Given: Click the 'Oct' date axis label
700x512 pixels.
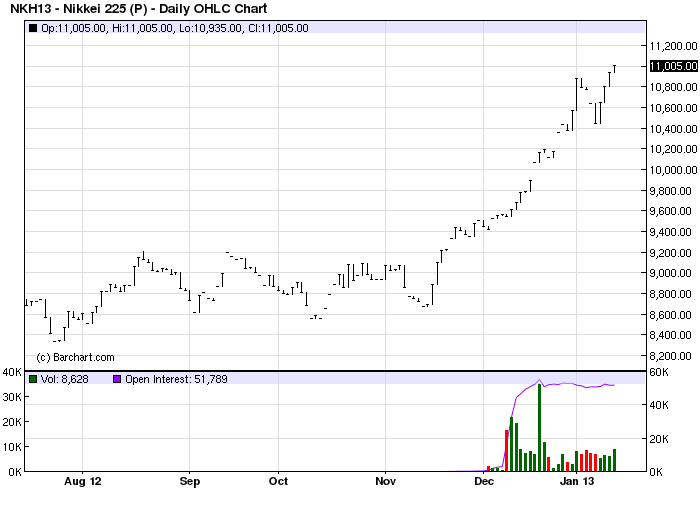Looking at the screenshot, I should (279, 481).
